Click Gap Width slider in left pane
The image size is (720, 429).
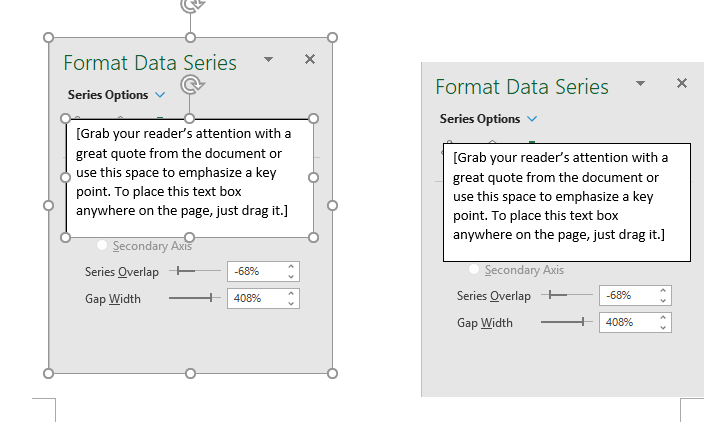pos(195,298)
